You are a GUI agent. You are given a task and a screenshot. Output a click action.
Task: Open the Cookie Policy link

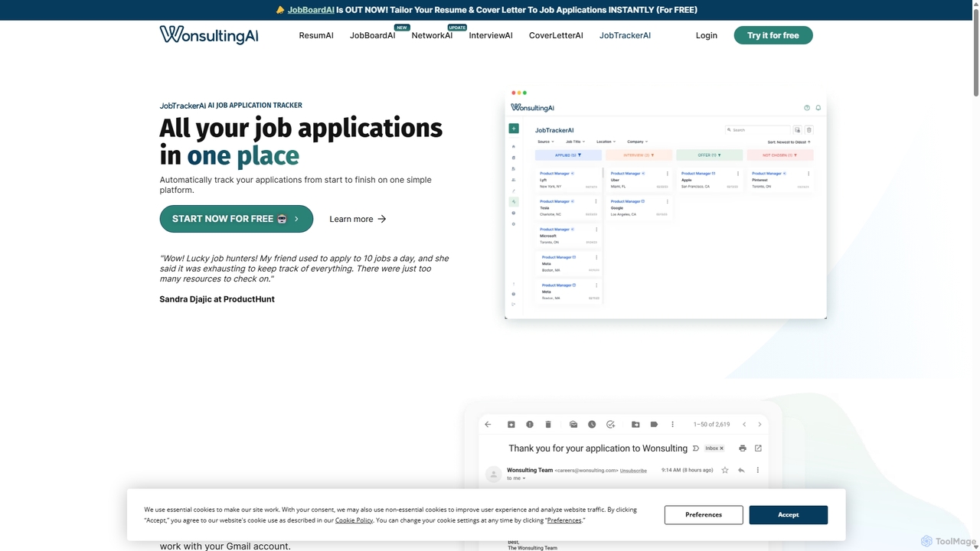pyautogui.click(x=354, y=520)
